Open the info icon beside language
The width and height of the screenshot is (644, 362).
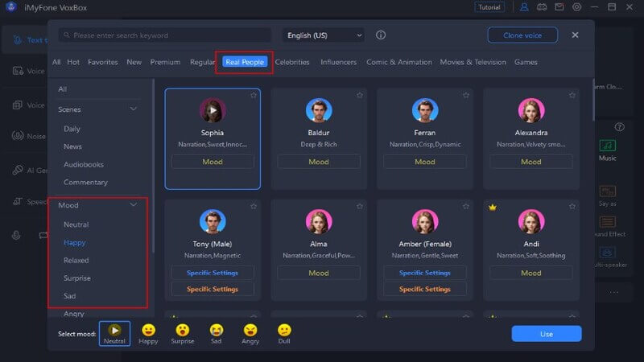(381, 35)
